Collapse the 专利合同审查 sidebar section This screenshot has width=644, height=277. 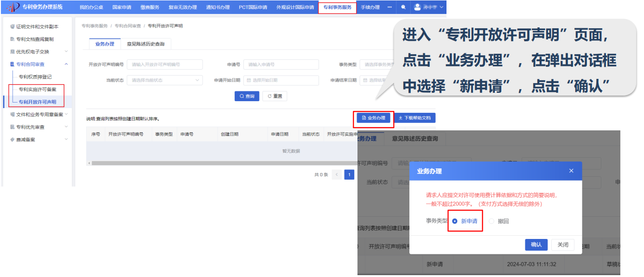point(66,64)
